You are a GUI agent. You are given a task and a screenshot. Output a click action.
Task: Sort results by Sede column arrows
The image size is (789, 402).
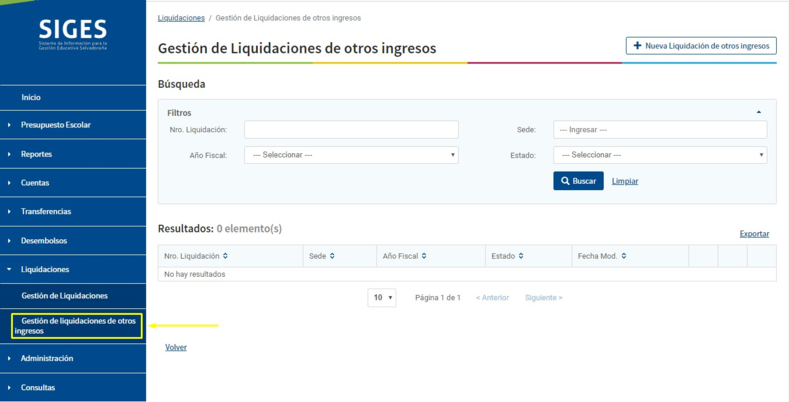332,256
